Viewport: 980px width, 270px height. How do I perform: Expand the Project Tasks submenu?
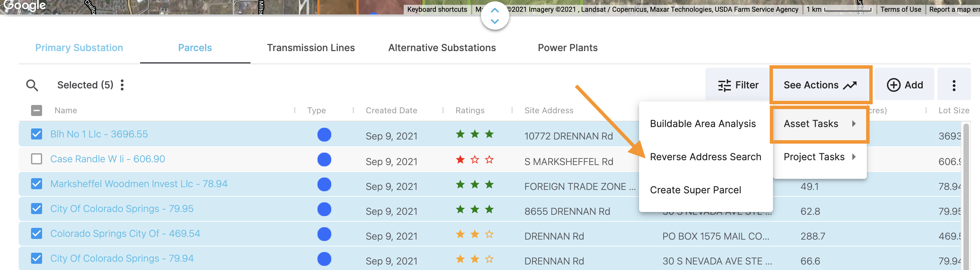point(820,157)
